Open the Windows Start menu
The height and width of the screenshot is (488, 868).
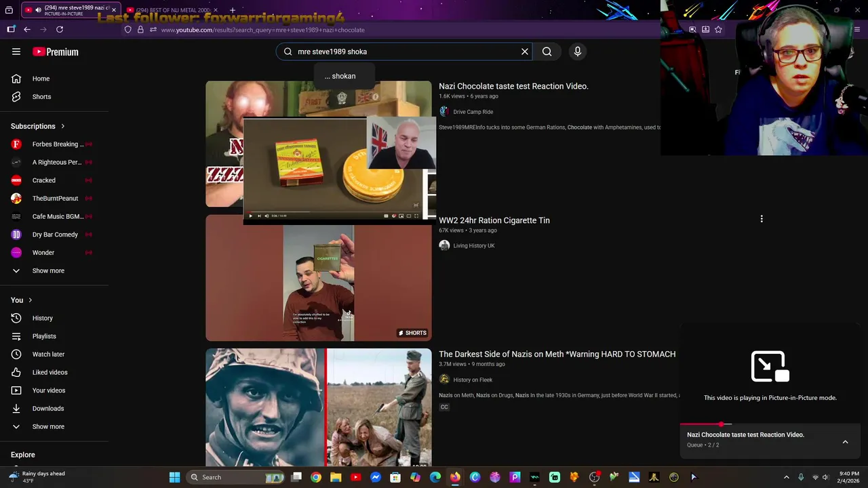point(174,477)
